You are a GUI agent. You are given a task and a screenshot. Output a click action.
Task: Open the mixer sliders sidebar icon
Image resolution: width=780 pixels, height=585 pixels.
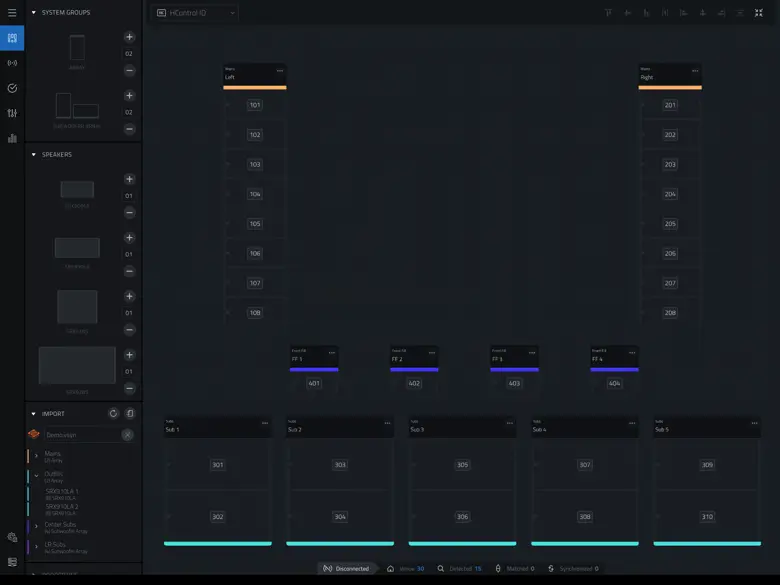tap(12, 113)
